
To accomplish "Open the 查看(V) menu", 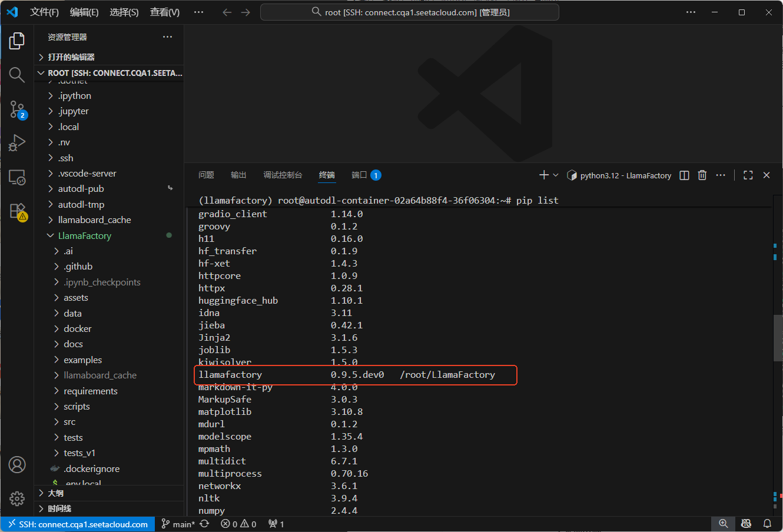I will coord(165,12).
